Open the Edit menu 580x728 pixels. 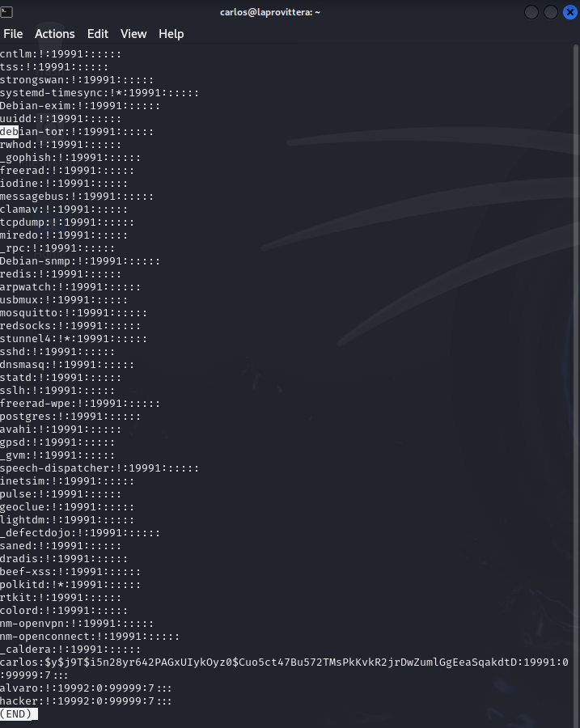click(x=98, y=34)
